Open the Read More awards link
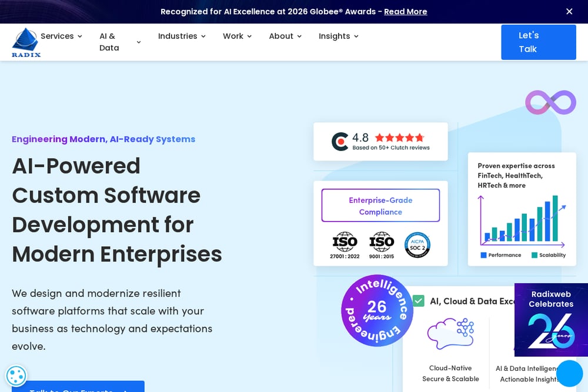 tap(405, 12)
